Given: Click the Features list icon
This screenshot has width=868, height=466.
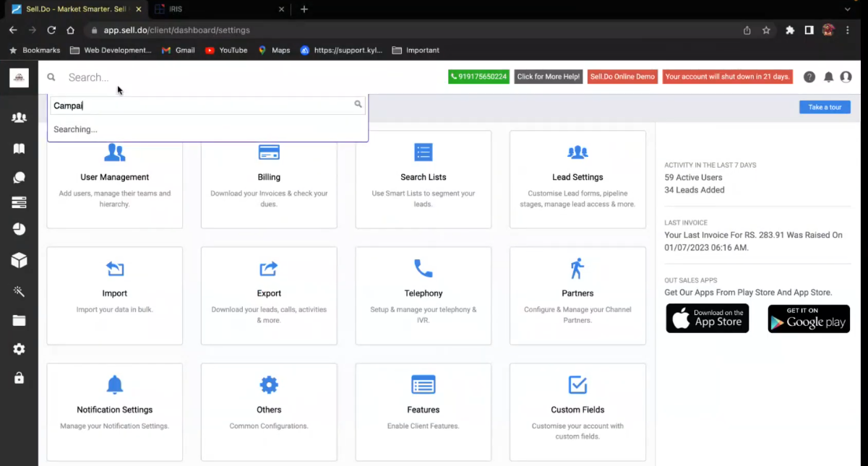Looking at the screenshot, I should 424,385.
